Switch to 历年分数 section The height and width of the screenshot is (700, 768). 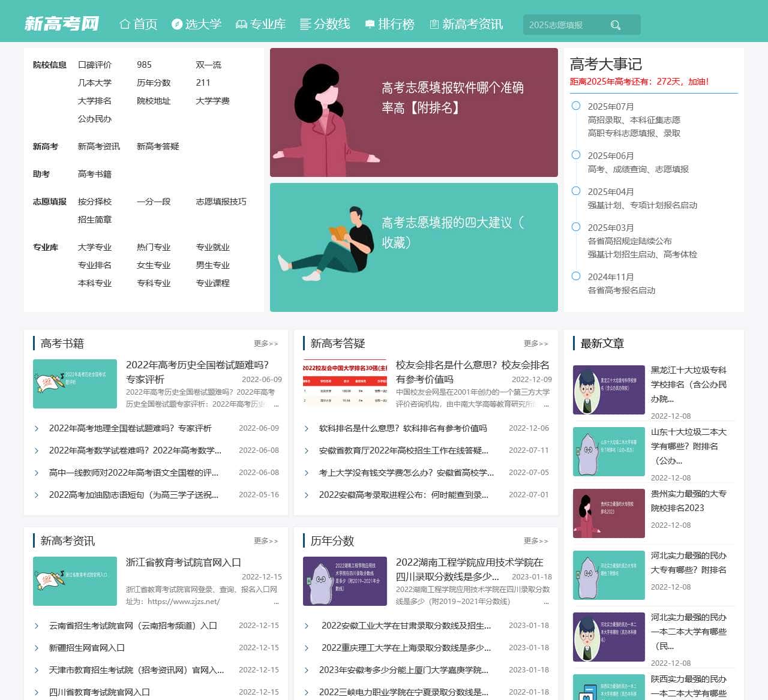tap(331, 540)
